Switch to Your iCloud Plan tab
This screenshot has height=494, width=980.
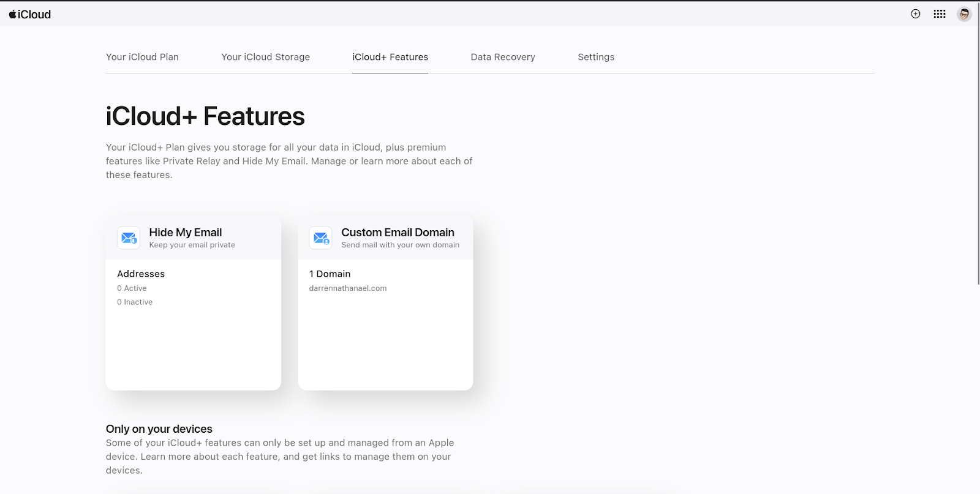[x=142, y=57]
